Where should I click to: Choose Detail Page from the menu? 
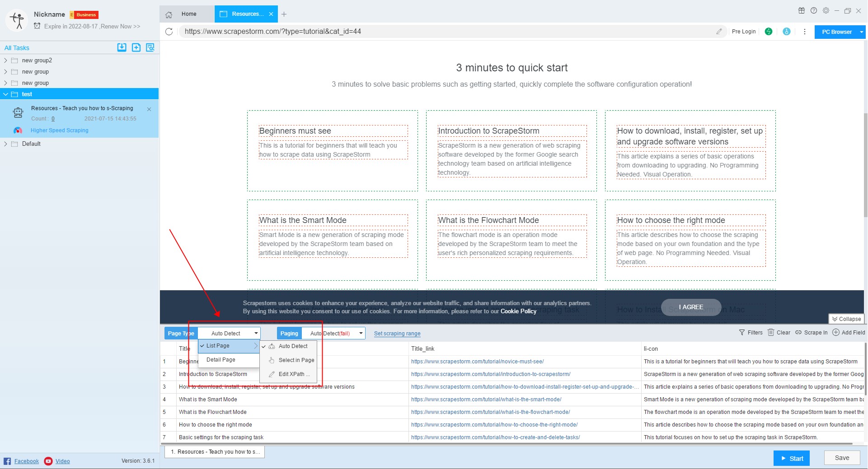pos(221,360)
